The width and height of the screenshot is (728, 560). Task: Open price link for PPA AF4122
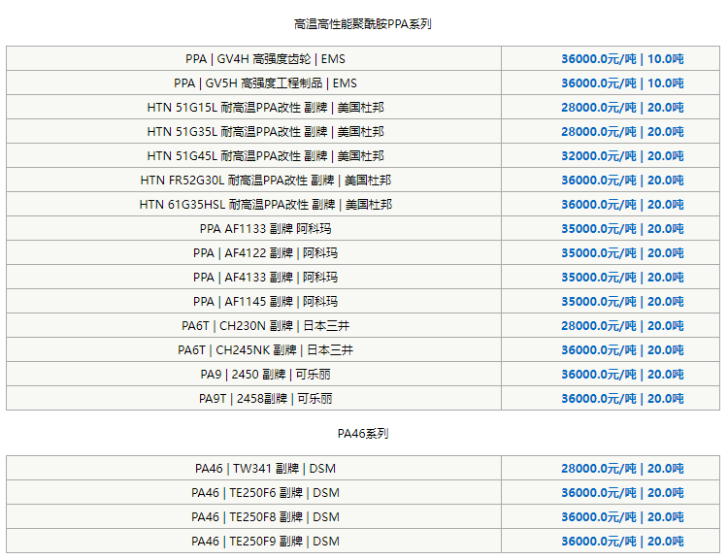click(x=622, y=252)
